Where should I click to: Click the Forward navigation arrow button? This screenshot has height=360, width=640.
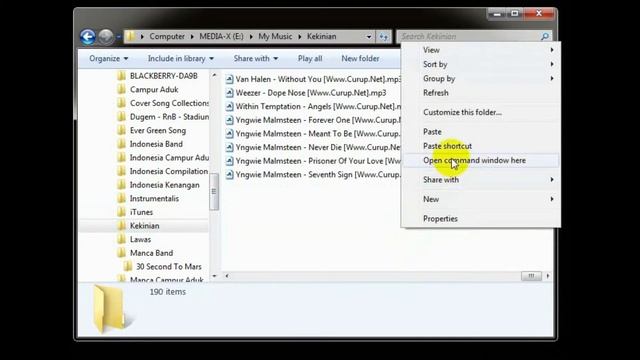click(x=106, y=37)
